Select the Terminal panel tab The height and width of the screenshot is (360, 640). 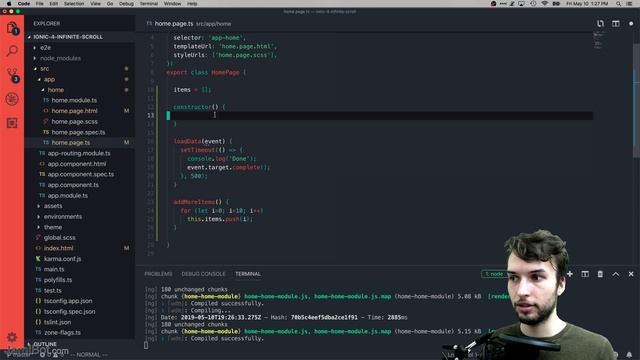[248, 274]
